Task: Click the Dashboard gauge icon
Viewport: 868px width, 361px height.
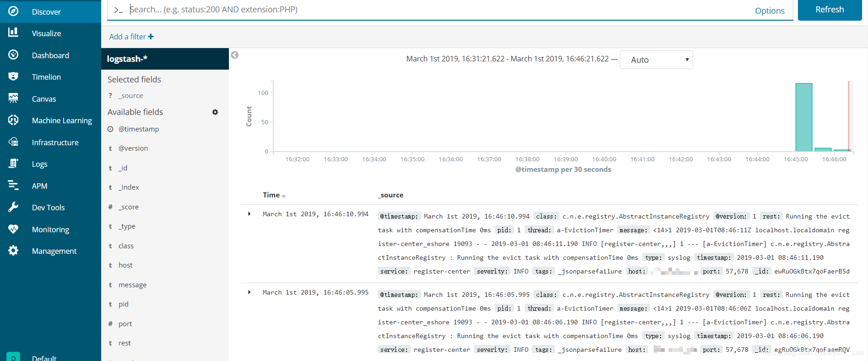Action: tap(13, 55)
